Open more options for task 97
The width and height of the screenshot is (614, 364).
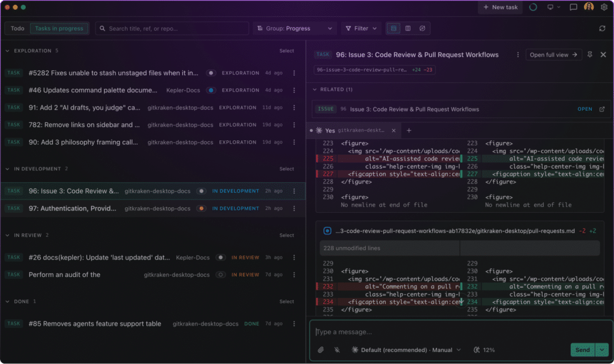[294, 209]
